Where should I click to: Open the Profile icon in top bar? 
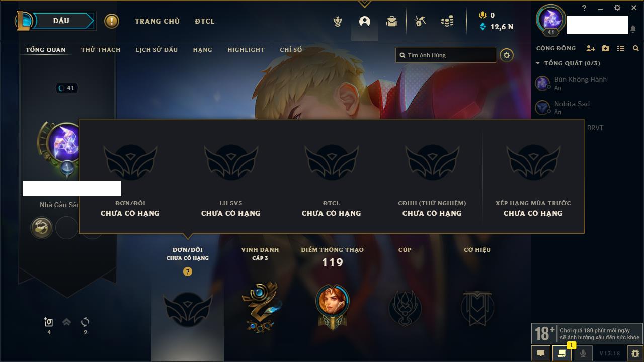[365, 21]
